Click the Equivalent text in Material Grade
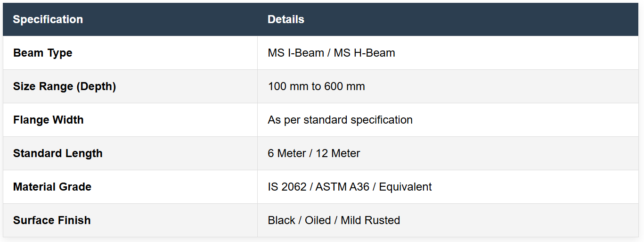This screenshot has width=644, height=242. click(x=405, y=187)
